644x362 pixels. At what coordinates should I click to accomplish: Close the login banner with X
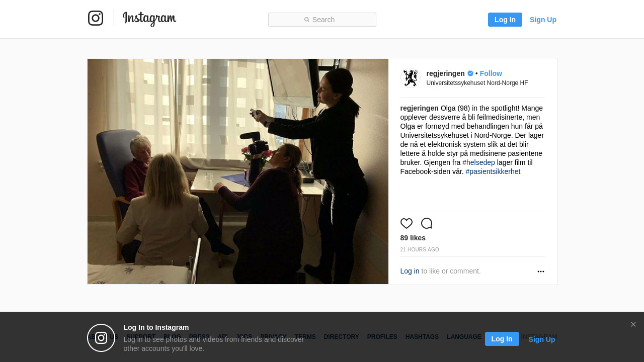point(633,324)
